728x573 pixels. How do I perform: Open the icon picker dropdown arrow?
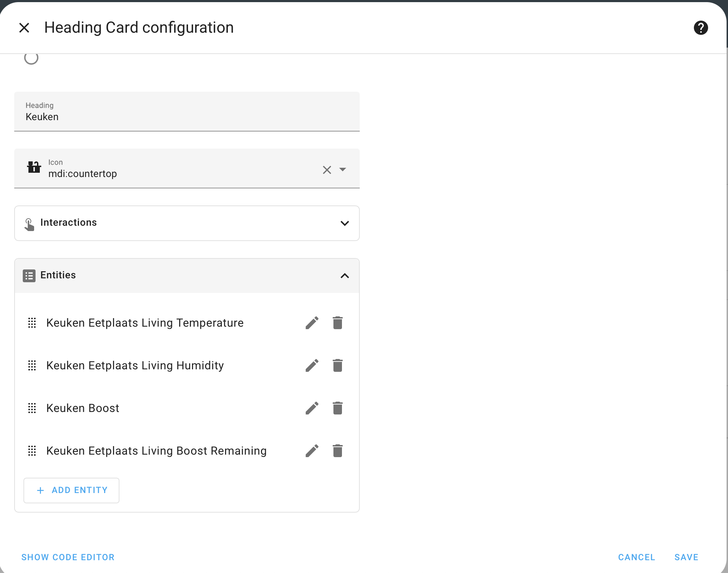(x=343, y=170)
